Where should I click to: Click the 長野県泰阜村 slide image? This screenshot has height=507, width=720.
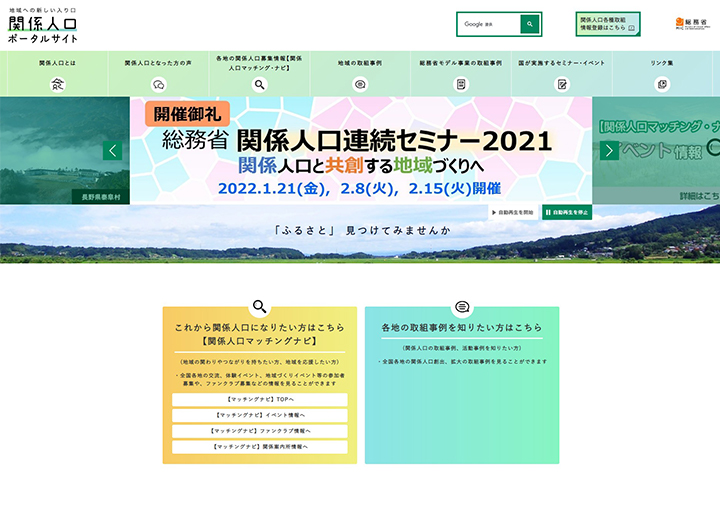(x=65, y=150)
